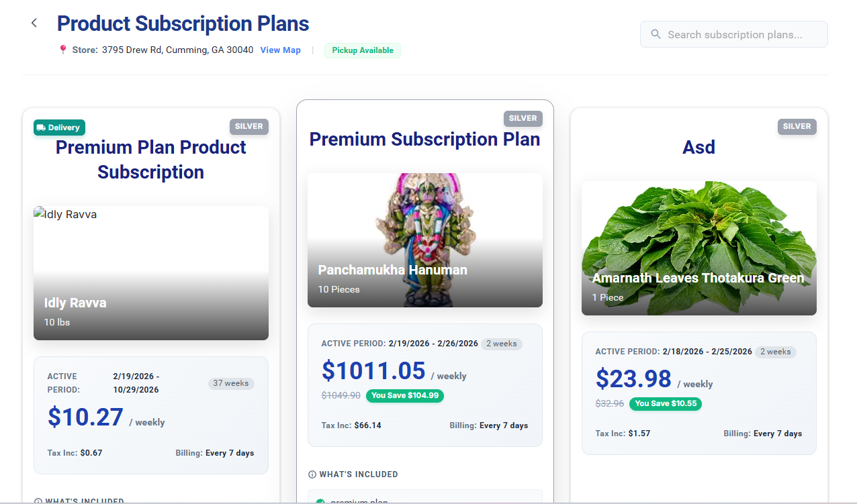Click the Pickup Available badge
The image size is (857, 504).
363,50
